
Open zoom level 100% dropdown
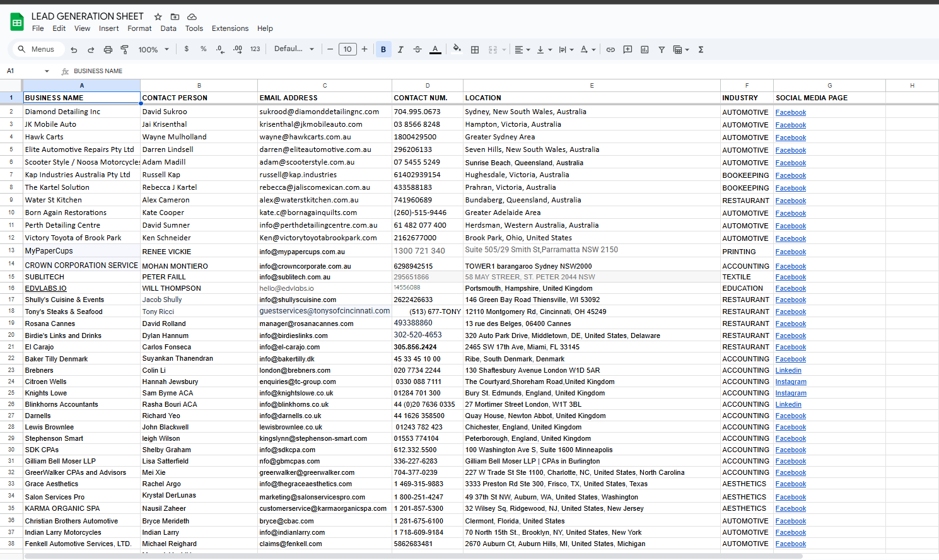(154, 49)
